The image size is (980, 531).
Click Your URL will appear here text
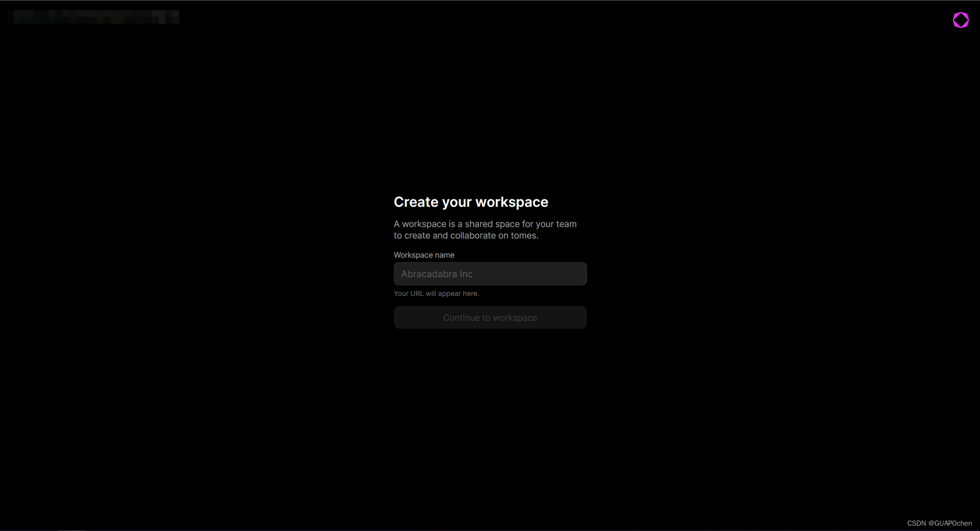click(x=436, y=293)
